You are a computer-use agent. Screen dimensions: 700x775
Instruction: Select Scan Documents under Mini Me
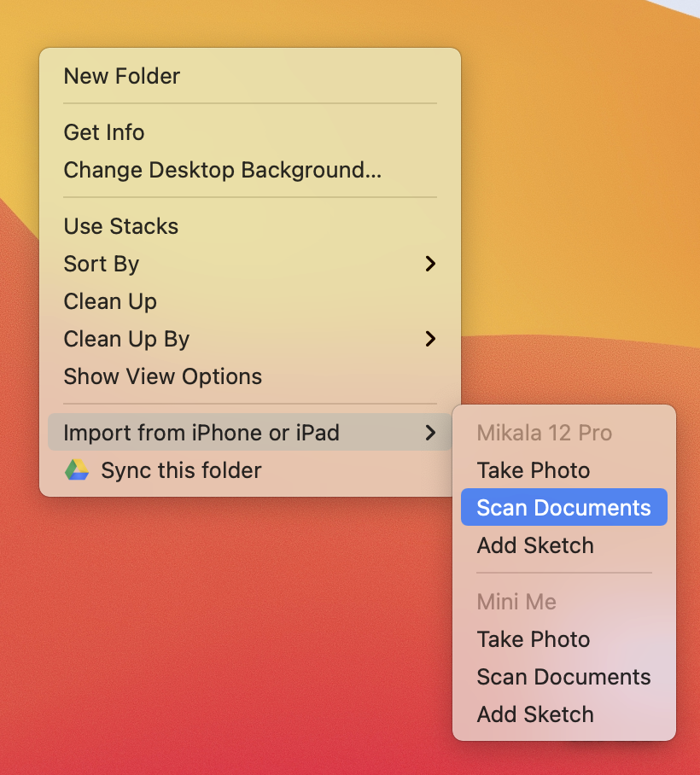[x=563, y=677]
